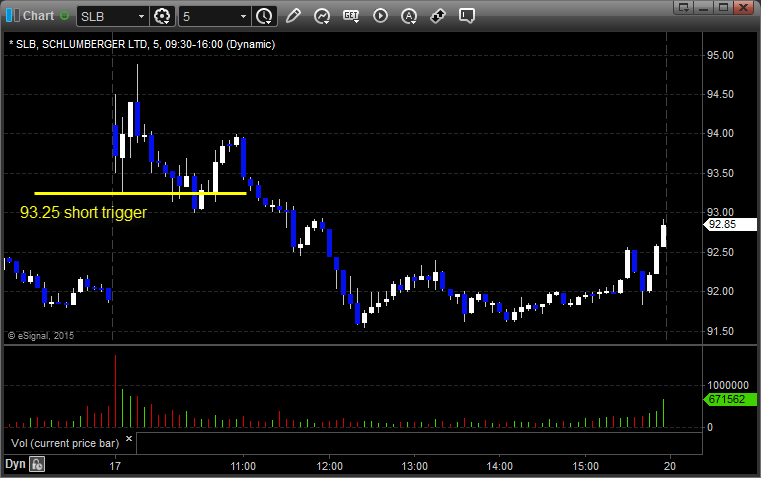Viewport: 761px width, 478px height.
Task: Click the blue chart window icon
Action: pyautogui.click(x=13, y=16)
